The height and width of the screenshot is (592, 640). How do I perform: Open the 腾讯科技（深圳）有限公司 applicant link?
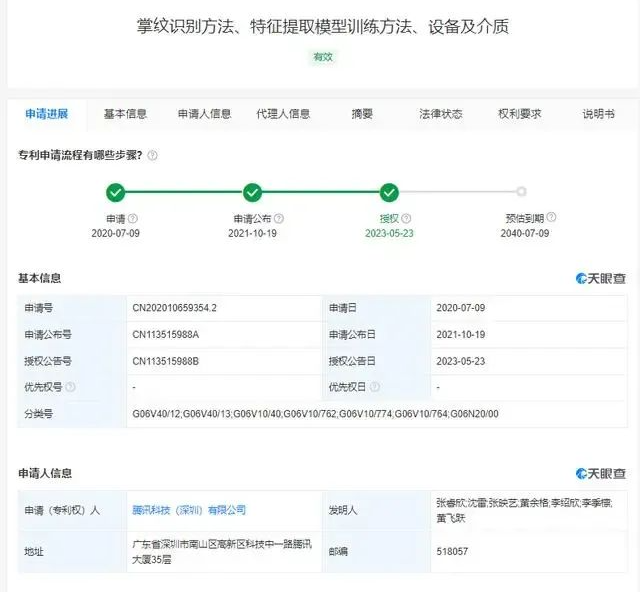point(189,510)
